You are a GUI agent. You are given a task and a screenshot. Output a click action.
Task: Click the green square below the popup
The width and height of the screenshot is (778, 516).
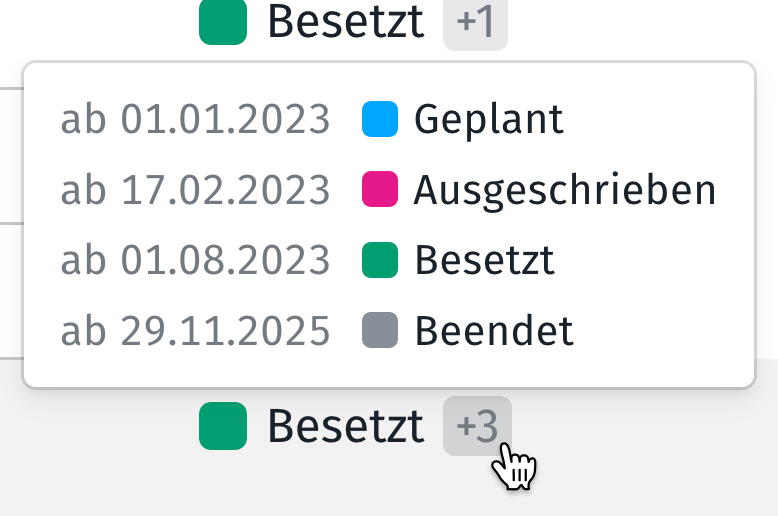pos(223,426)
